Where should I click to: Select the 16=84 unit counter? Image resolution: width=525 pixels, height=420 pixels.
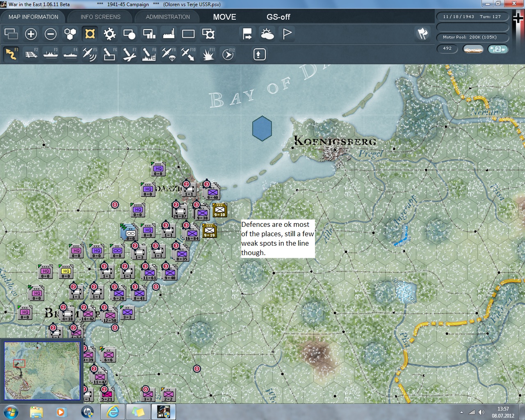tap(192, 233)
